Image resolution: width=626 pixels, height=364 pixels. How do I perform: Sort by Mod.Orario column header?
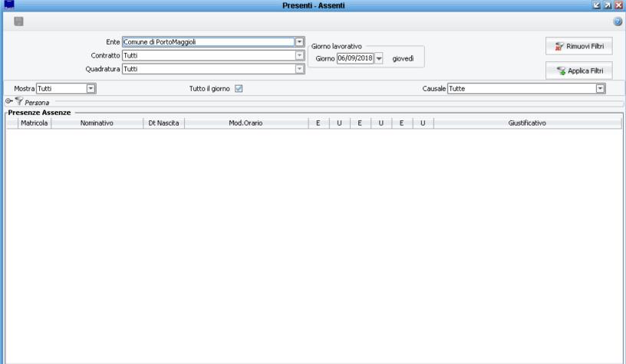pyautogui.click(x=246, y=123)
